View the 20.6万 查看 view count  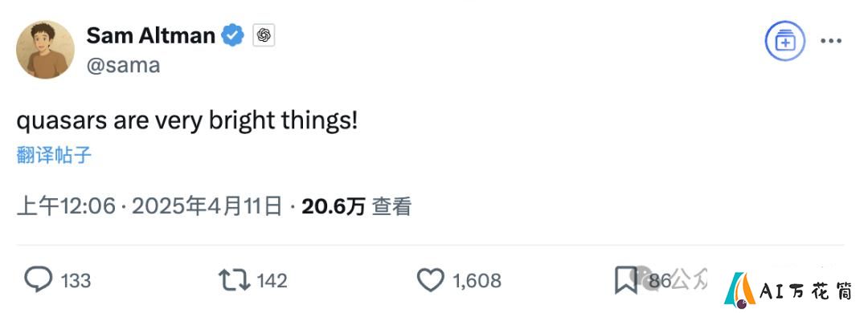pyautogui.click(x=357, y=207)
